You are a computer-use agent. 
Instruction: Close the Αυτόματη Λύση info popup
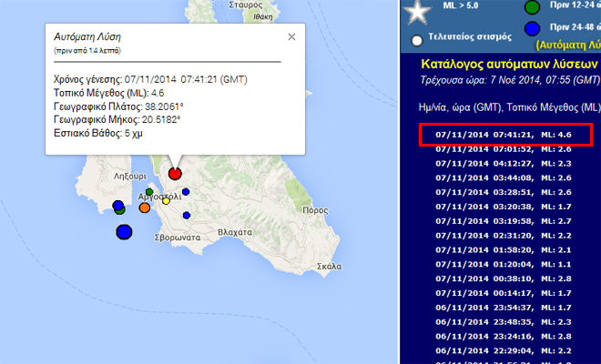pyautogui.click(x=291, y=37)
